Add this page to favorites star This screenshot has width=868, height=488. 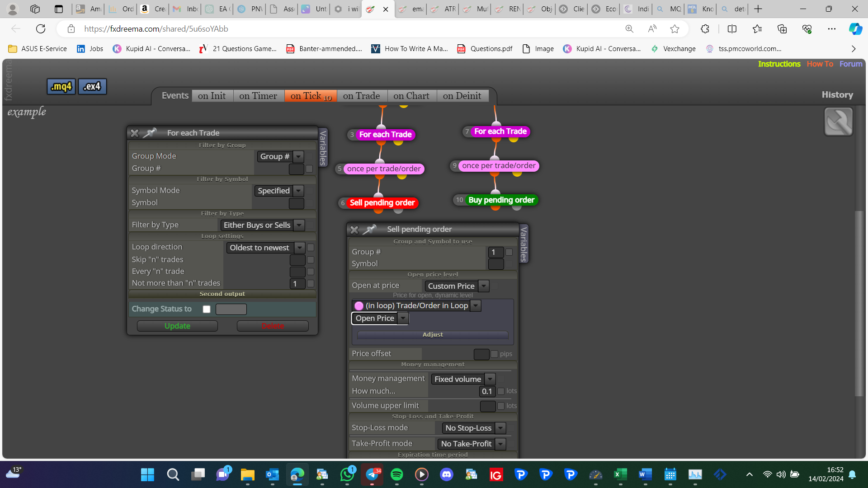pos(675,29)
